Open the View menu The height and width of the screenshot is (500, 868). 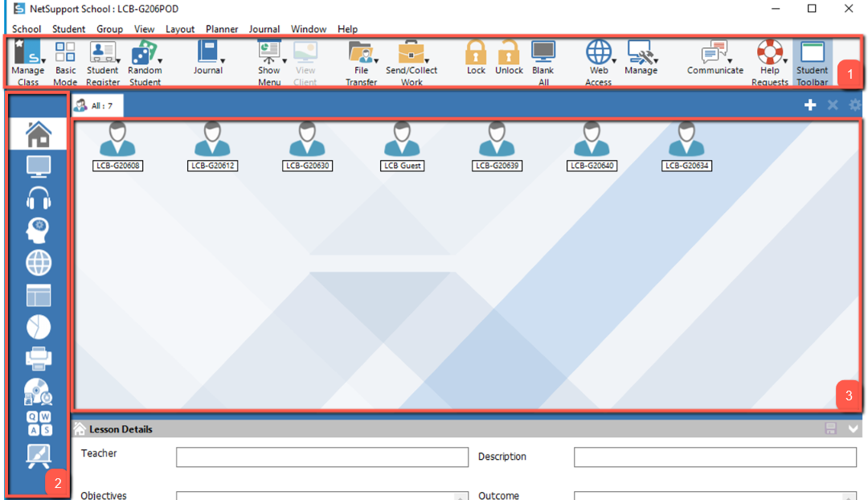click(144, 29)
